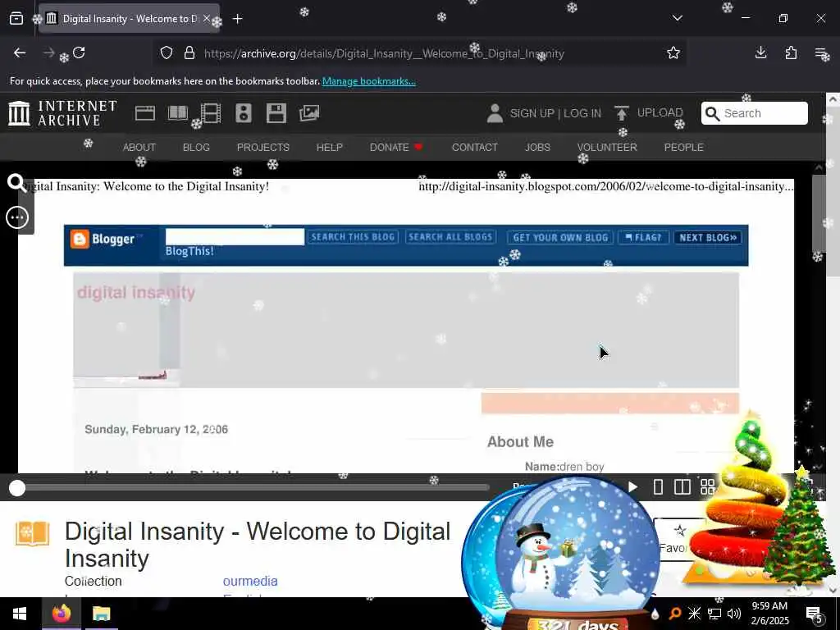Image resolution: width=840 pixels, height=630 pixels.
Task: Open Firefox downloads panel icon
Action: pos(760,52)
